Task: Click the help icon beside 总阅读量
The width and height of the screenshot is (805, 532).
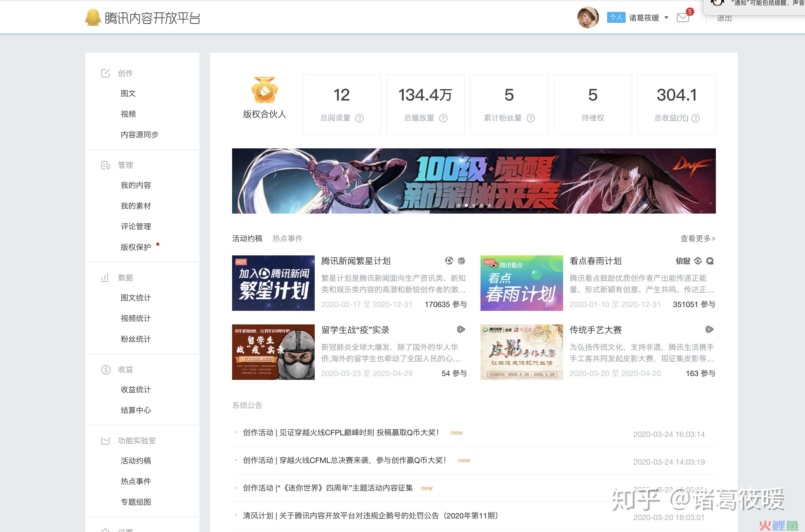Action: tap(359, 118)
